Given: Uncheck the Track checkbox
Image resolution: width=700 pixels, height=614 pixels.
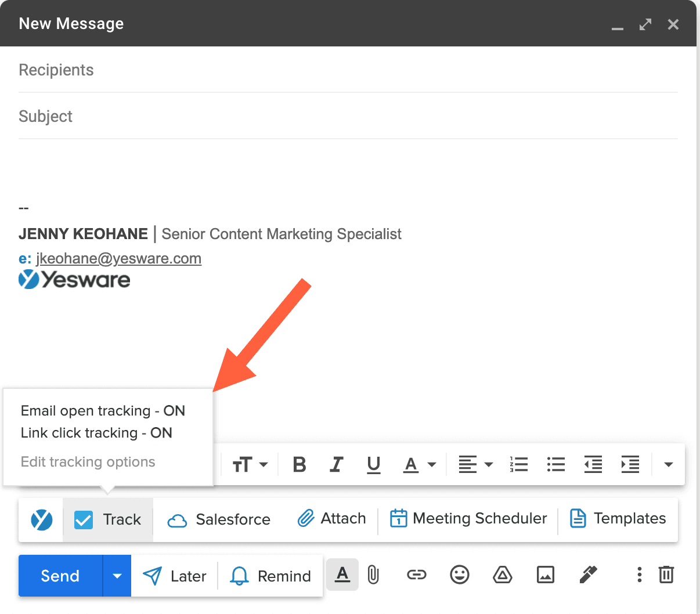Looking at the screenshot, I should click(84, 519).
